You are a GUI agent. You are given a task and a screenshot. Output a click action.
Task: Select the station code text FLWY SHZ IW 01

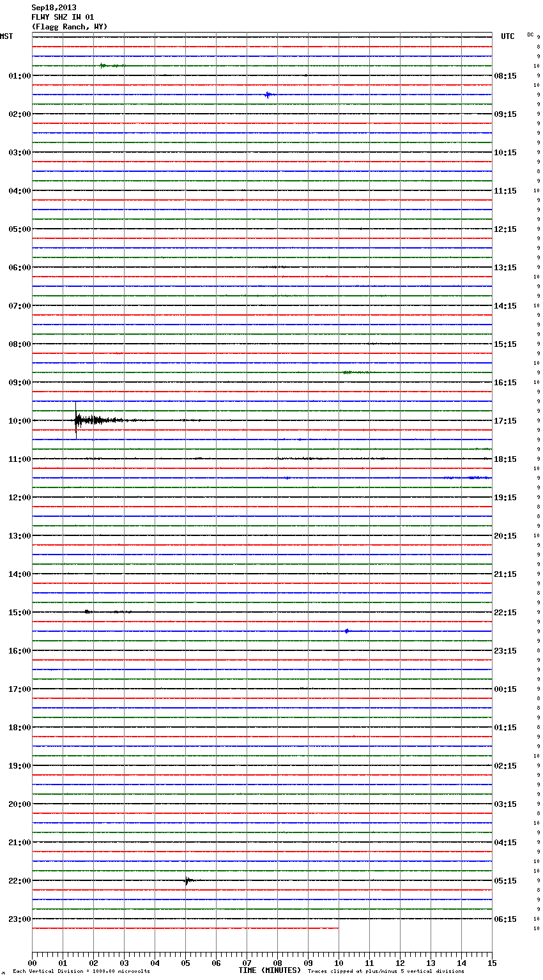pyautogui.click(x=63, y=17)
